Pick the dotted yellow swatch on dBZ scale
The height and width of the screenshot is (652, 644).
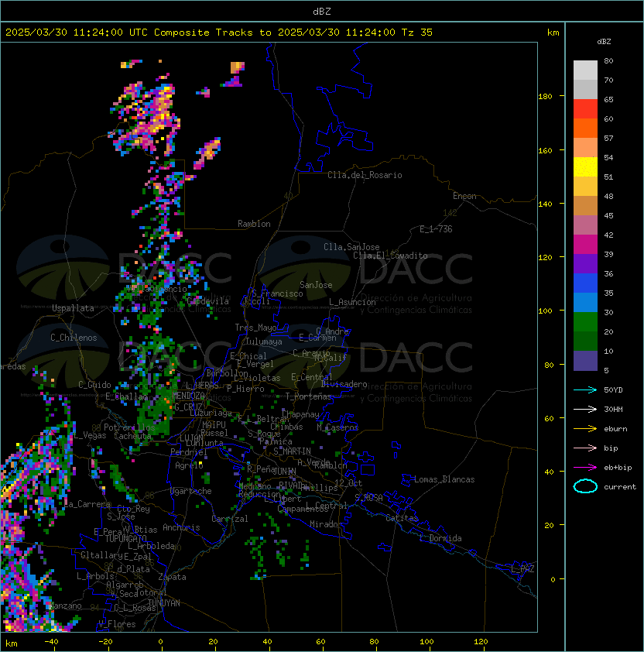click(x=585, y=166)
